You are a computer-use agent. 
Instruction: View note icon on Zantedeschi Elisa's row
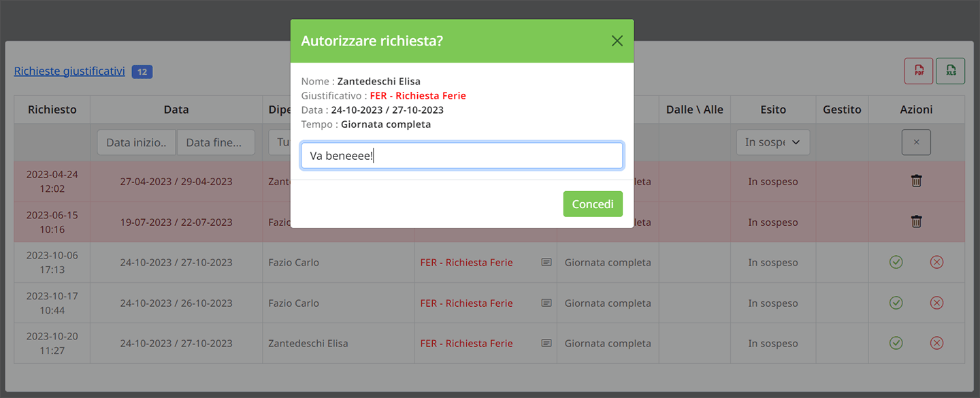546,344
